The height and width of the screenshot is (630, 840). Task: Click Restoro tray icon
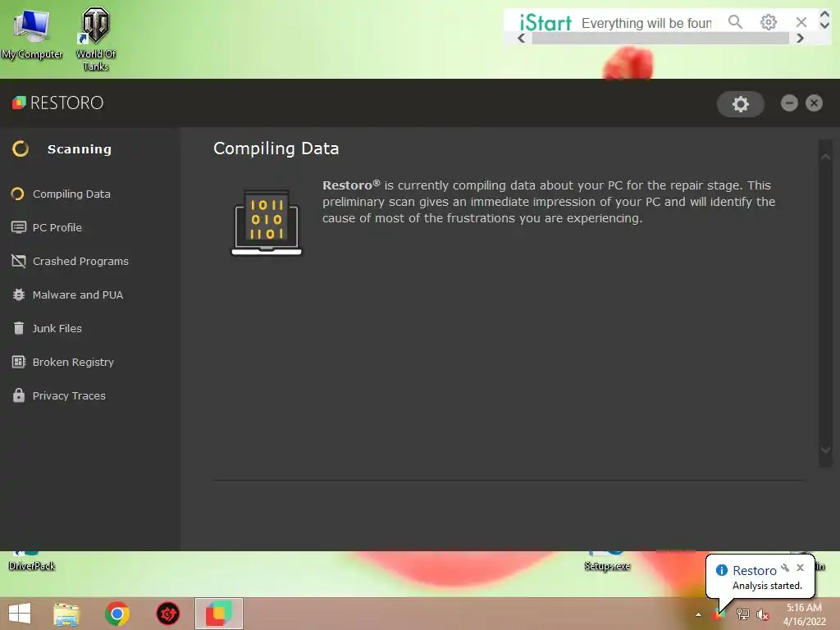point(719,614)
